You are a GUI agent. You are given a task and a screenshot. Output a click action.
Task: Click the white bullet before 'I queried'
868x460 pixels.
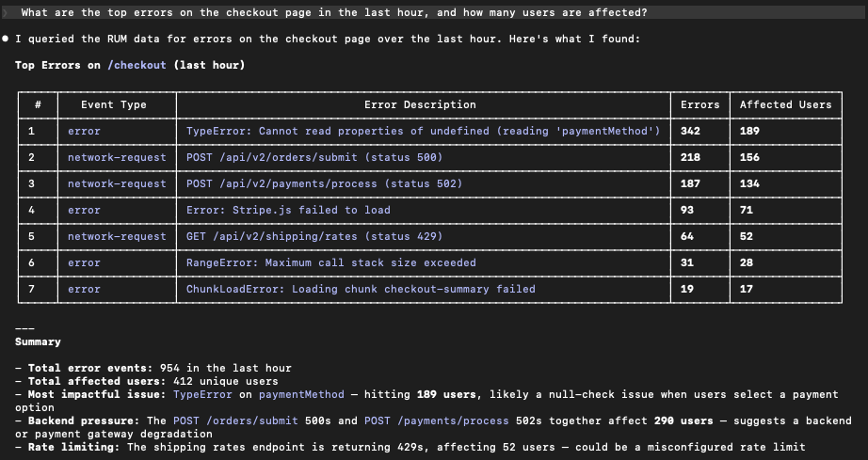click(6, 40)
